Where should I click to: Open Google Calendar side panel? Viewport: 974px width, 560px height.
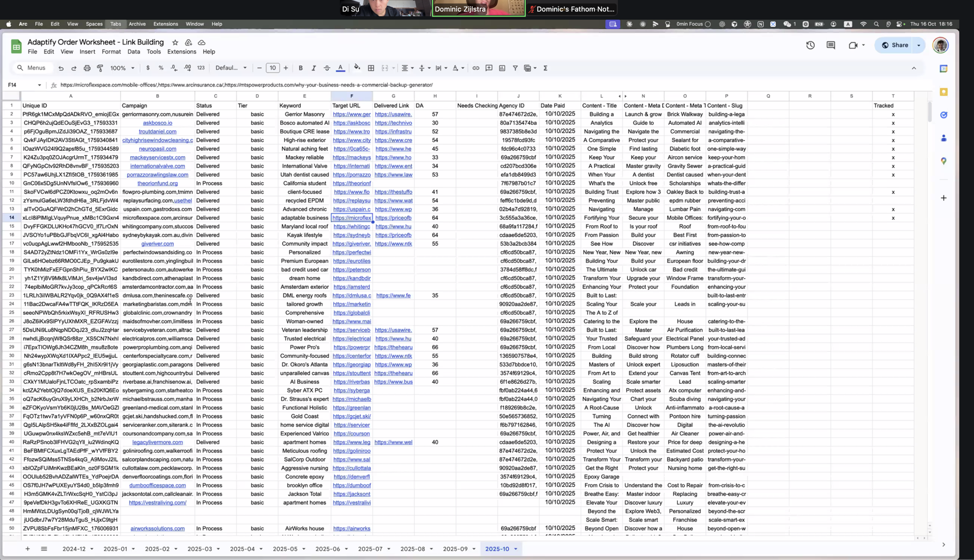coord(943,68)
